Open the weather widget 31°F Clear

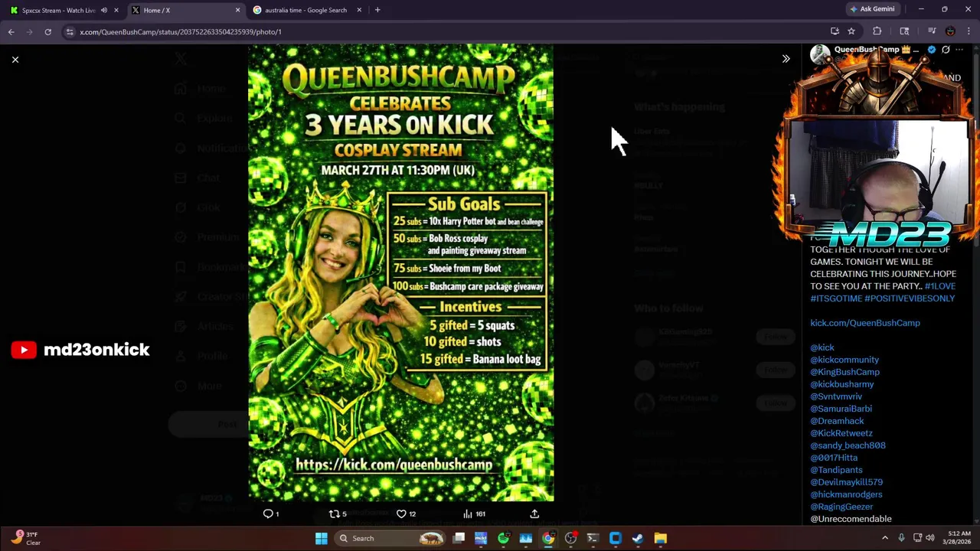click(26, 538)
